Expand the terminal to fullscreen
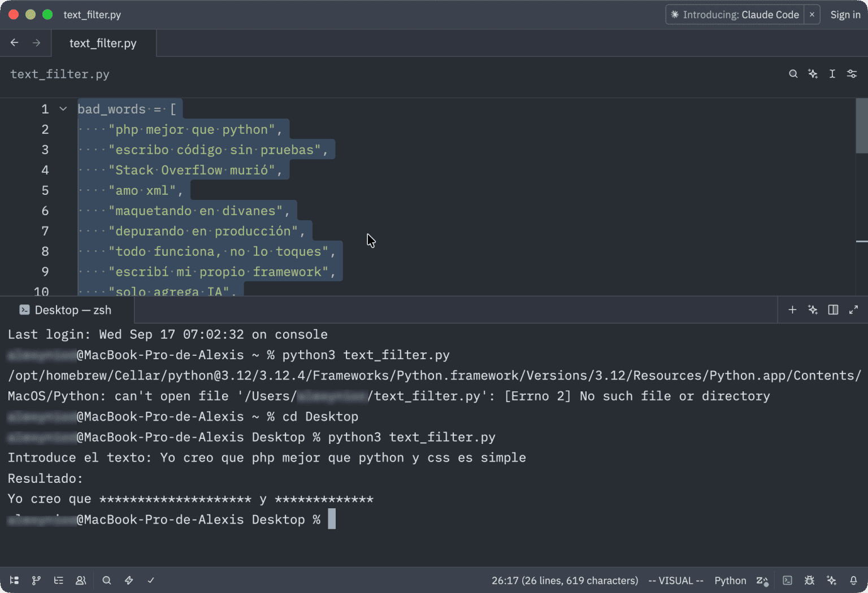 point(853,309)
